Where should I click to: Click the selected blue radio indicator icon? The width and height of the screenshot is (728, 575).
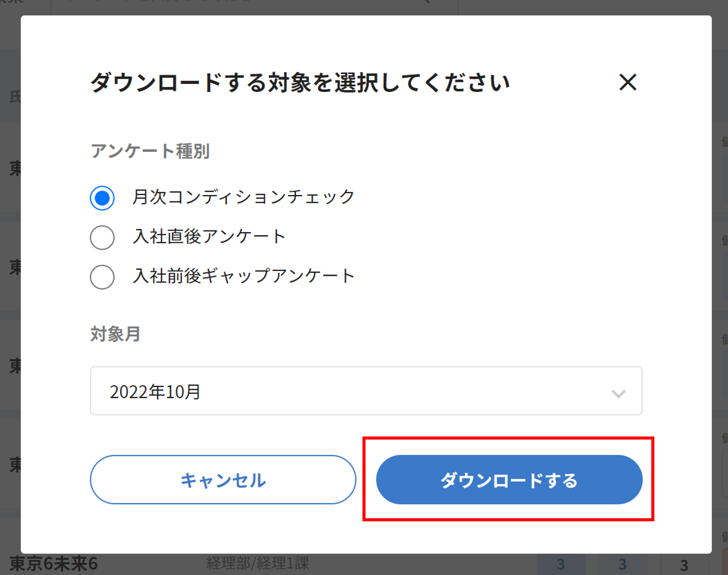(102, 197)
